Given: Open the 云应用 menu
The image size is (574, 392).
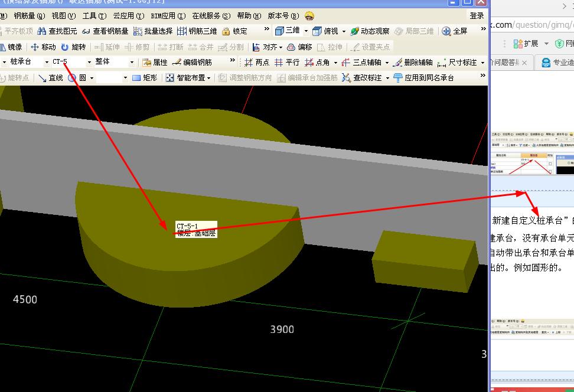Looking at the screenshot, I should tap(129, 16).
